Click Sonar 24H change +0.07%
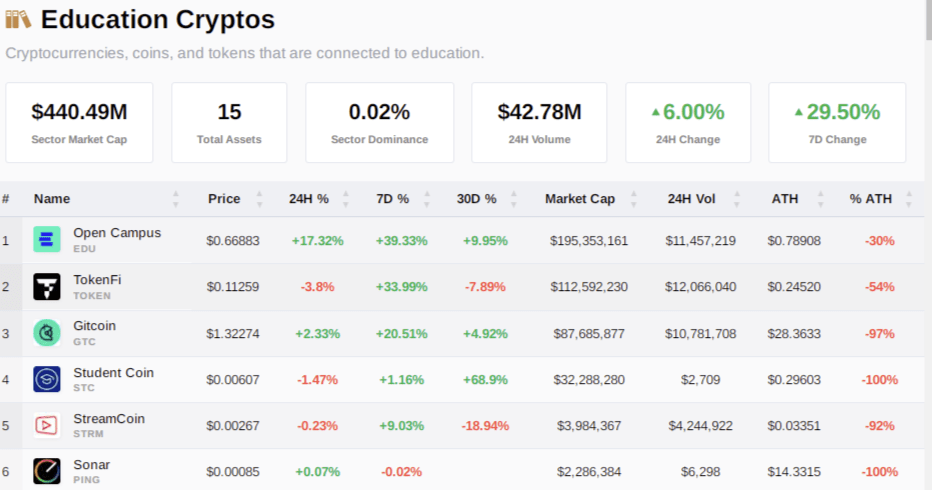The height and width of the screenshot is (490, 932). pos(317,472)
